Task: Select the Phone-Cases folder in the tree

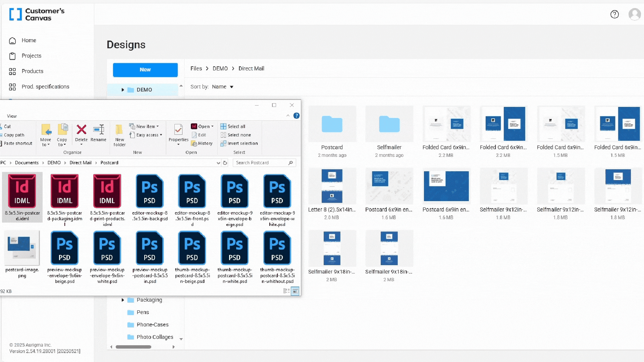Action: pos(152,325)
